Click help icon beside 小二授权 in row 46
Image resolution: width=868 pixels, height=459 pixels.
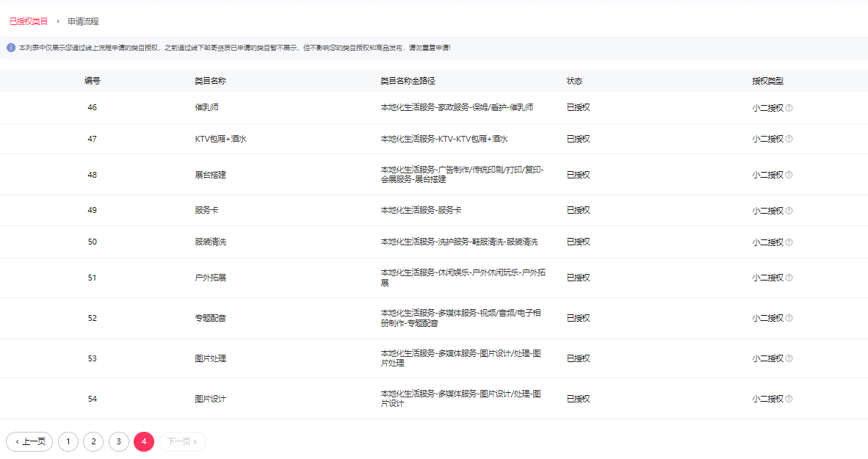tap(789, 108)
